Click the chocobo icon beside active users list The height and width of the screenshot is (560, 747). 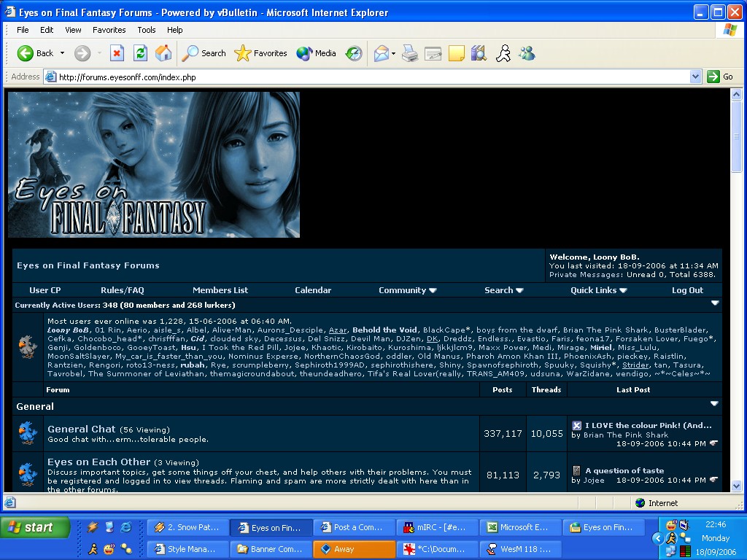28,346
